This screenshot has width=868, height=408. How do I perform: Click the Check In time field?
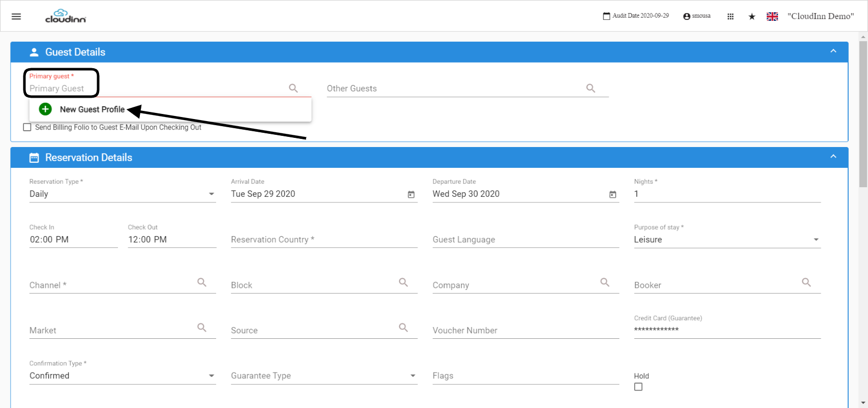coord(74,240)
